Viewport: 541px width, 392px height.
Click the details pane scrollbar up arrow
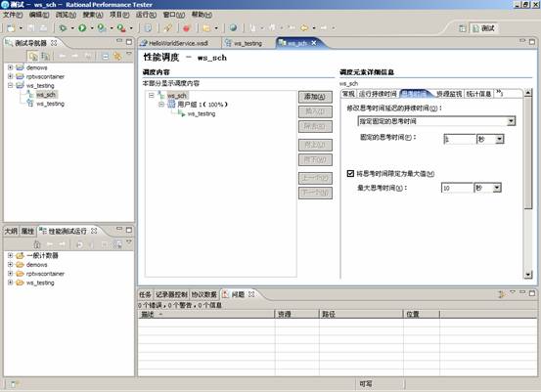tap(528, 93)
